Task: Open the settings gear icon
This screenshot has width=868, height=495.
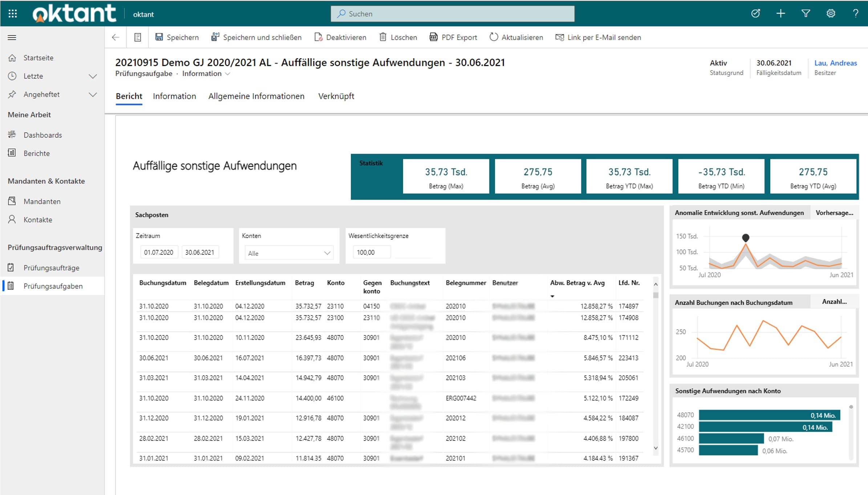Action: pyautogui.click(x=831, y=14)
